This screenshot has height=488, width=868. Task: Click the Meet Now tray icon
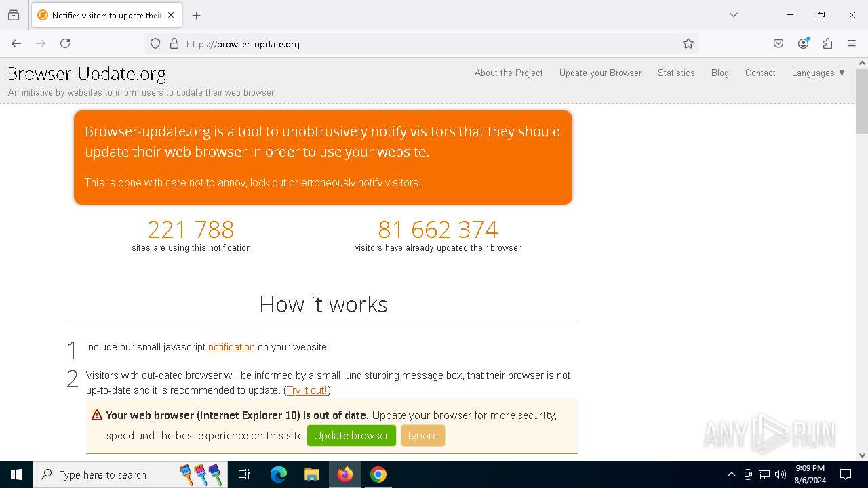[748, 474]
